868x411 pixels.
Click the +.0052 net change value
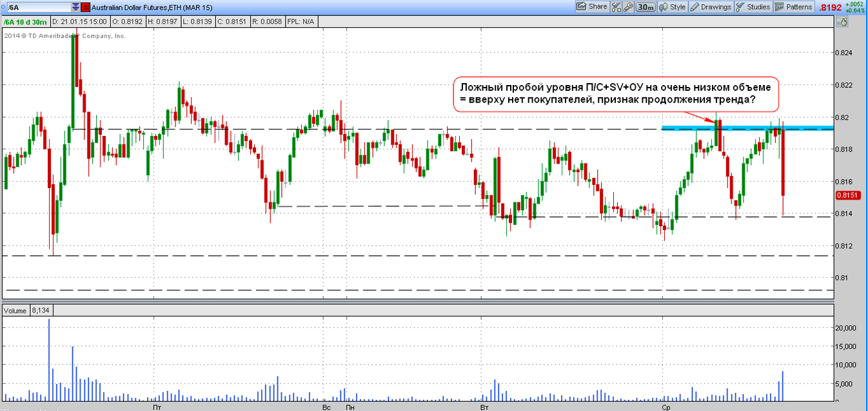coord(854,3)
